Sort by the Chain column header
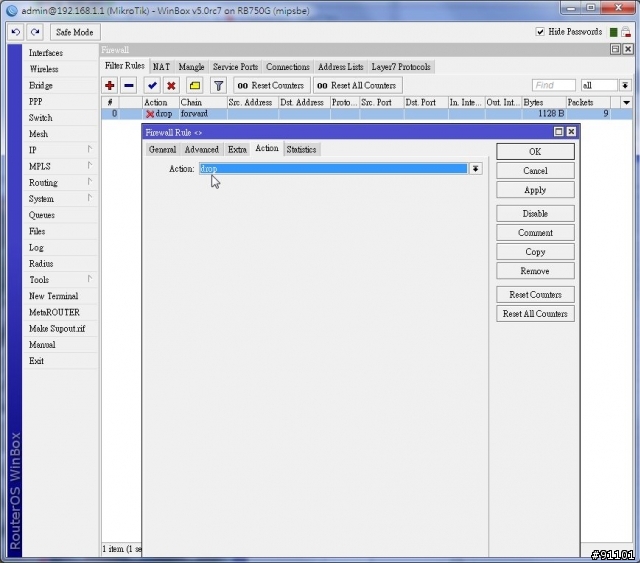The image size is (640, 563). pos(203,102)
